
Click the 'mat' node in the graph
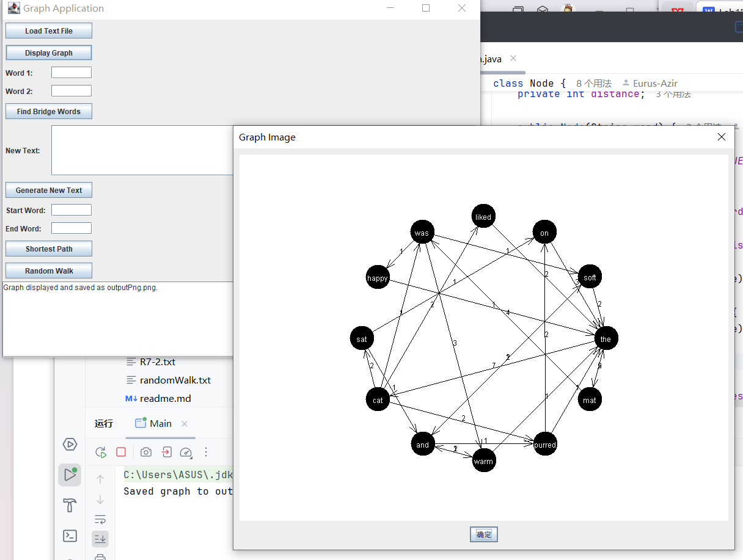[x=590, y=400]
